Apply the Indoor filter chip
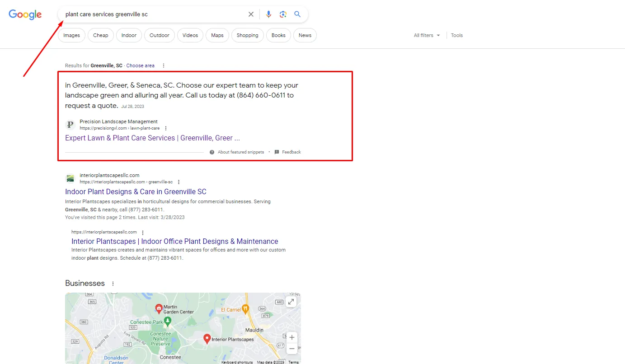 click(129, 35)
